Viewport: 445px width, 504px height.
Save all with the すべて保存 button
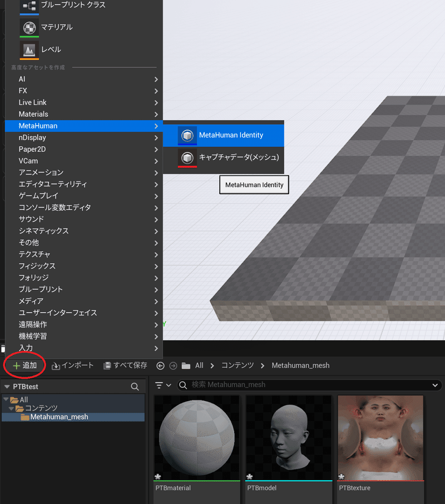click(125, 365)
